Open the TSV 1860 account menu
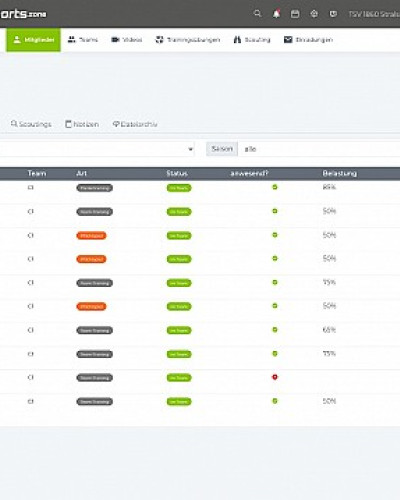The image size is (400, 500). (x=374, y=14)
